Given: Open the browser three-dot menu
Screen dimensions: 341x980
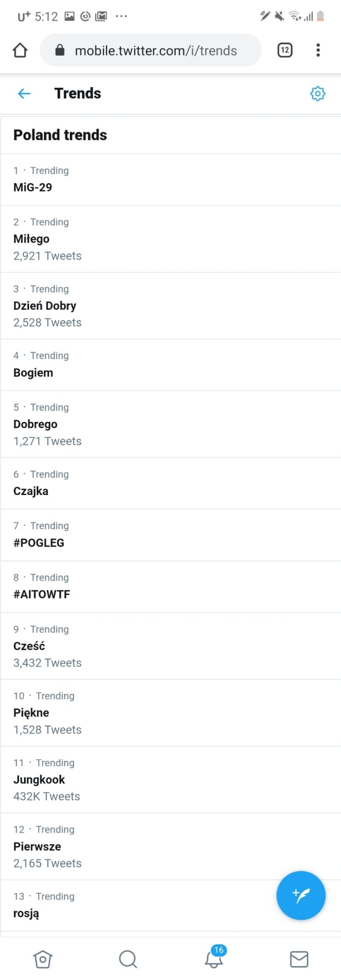Looking at the screenshot, I should (318, 50).
